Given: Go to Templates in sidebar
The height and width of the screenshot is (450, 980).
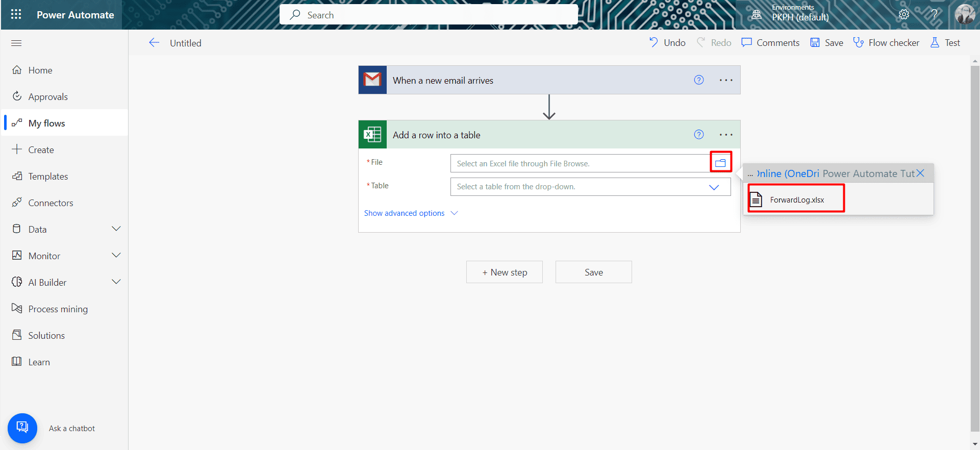Looking at the screenshot, I should pos(48,177).
